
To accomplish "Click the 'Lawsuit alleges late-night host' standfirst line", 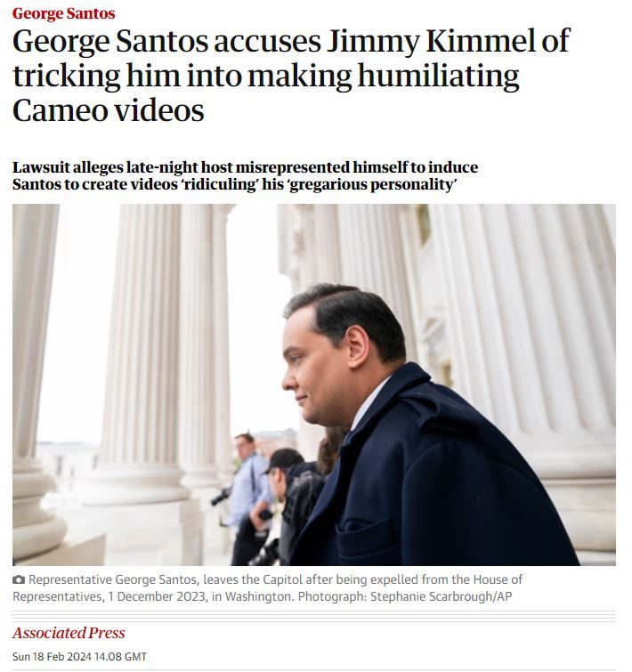I will (245, 167).
